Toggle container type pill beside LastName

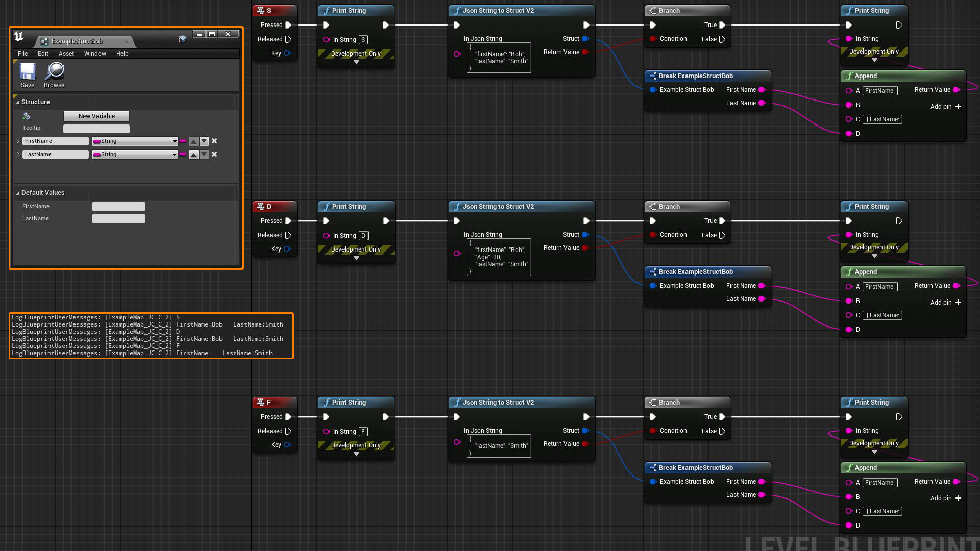click(183, 155)
